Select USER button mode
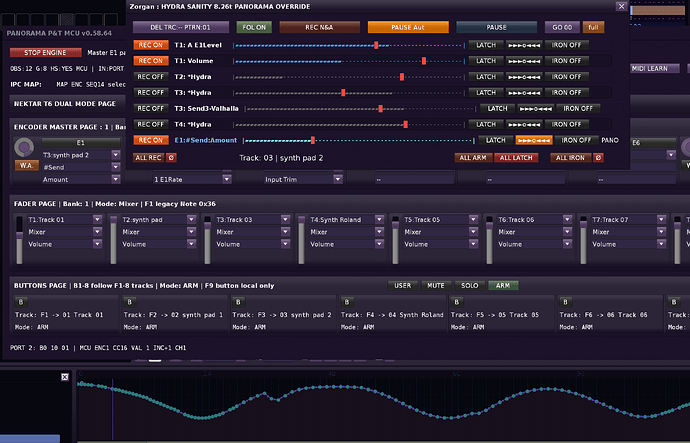Screen dimensions: 690x443 [402, 286]
